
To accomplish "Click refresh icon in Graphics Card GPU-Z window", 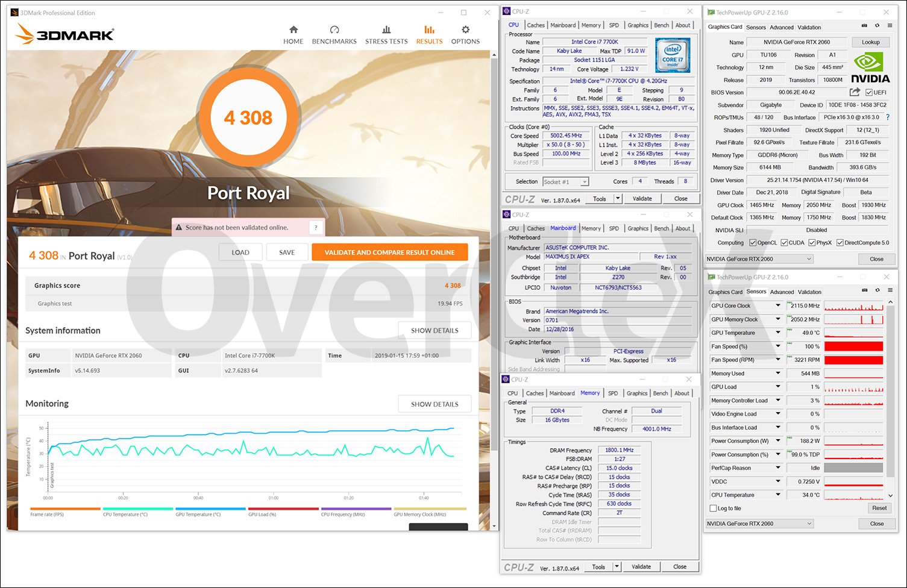I will (877, 26).
